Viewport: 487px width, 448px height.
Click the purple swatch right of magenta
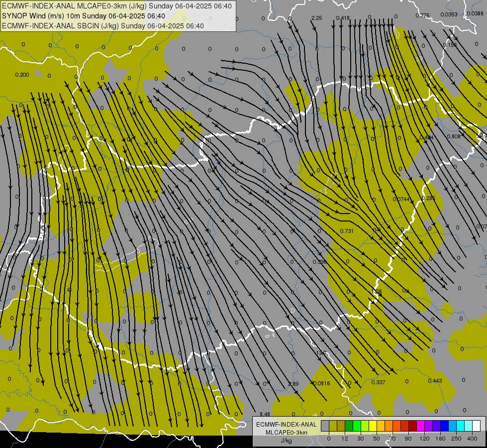pos(429,426)
